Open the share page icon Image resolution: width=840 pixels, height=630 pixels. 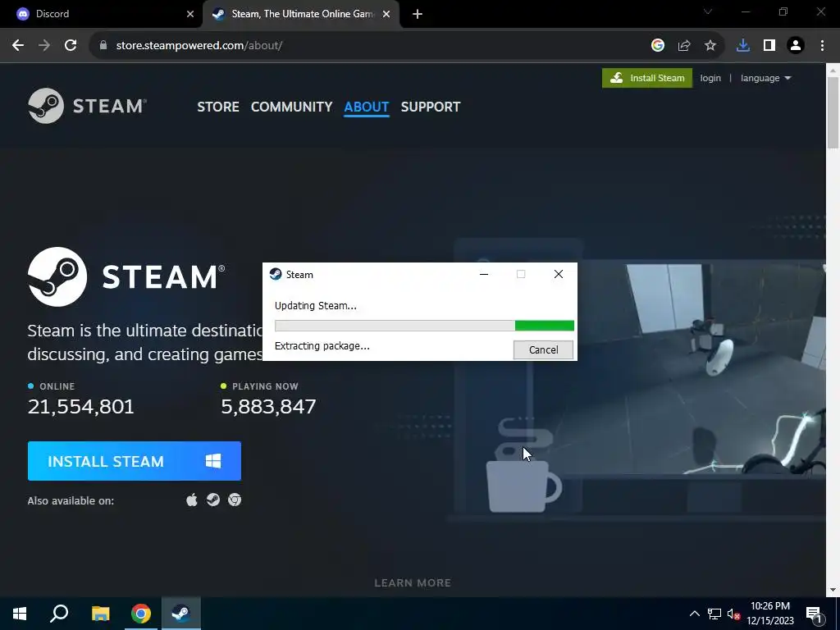[x=684, y=46]
